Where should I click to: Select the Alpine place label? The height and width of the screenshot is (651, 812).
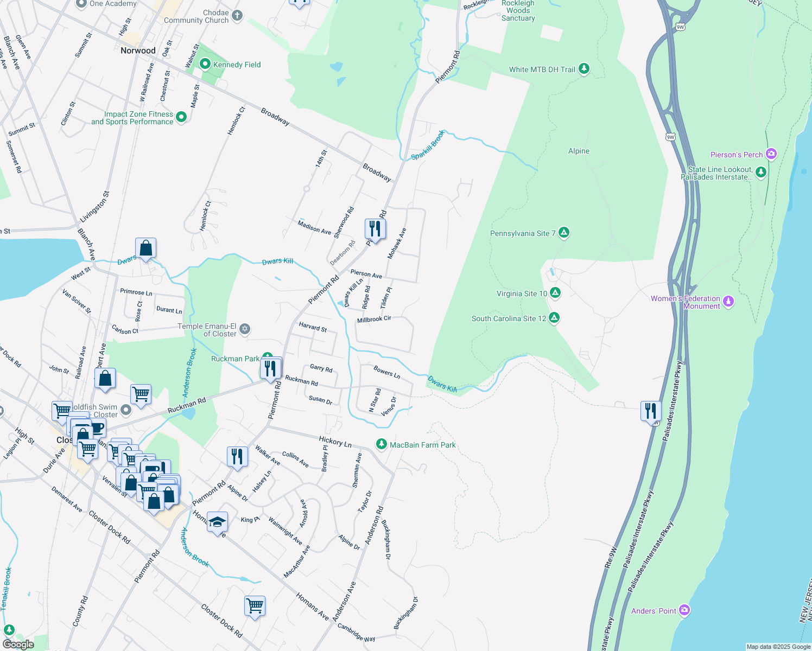(x=579, y=151)
